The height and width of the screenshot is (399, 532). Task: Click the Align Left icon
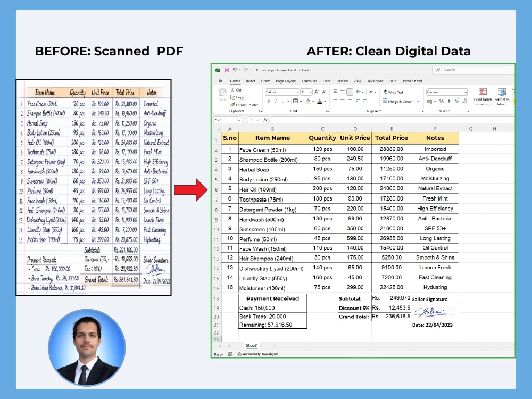click(335, 101)
